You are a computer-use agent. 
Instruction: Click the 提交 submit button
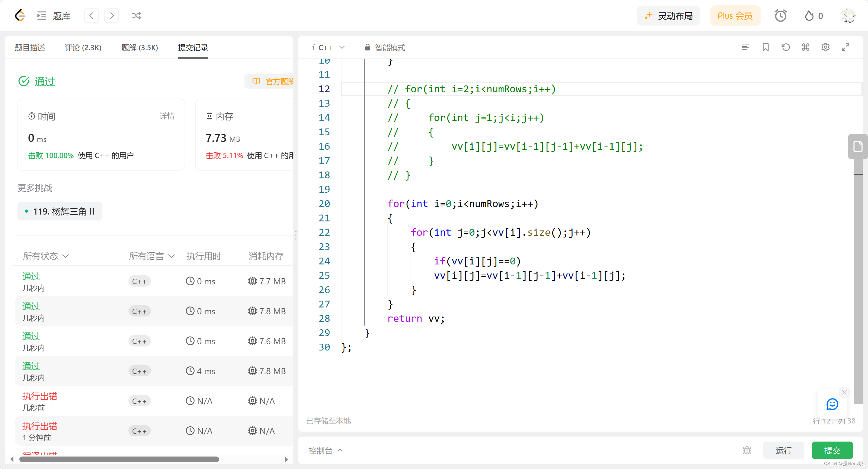coord(832,451)
